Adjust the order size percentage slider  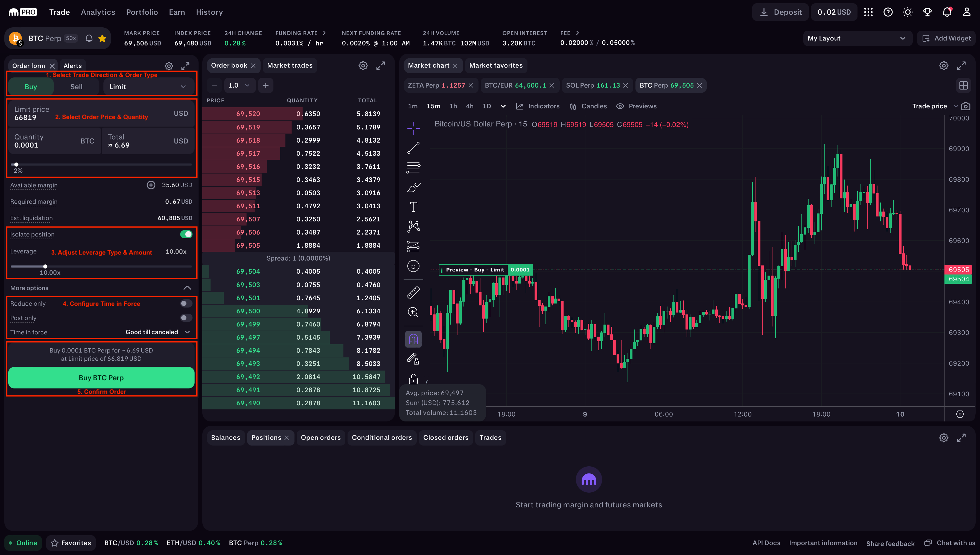point(16,165)
